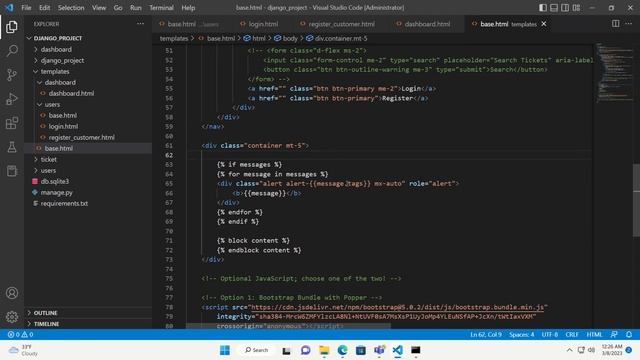Open notifications bell in status bar

click(629, 334)
